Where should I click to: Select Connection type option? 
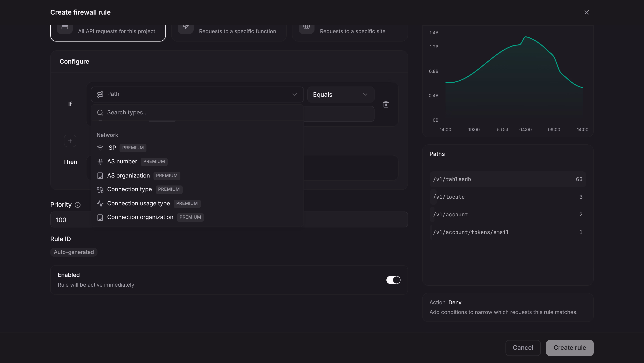click(197, 189)
